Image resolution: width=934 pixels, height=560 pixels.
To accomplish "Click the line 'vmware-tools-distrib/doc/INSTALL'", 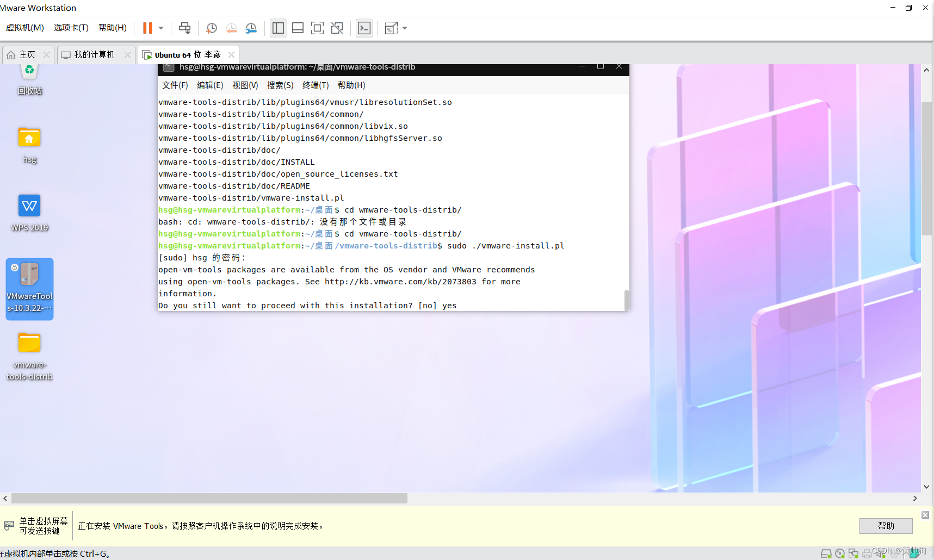I will tap(237, 162).
